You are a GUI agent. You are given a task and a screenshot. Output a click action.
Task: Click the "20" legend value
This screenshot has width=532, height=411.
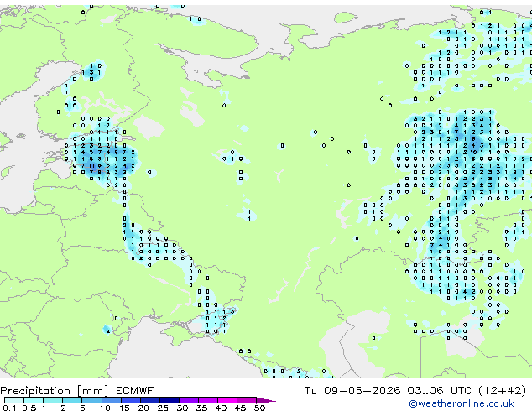[143, 408]
